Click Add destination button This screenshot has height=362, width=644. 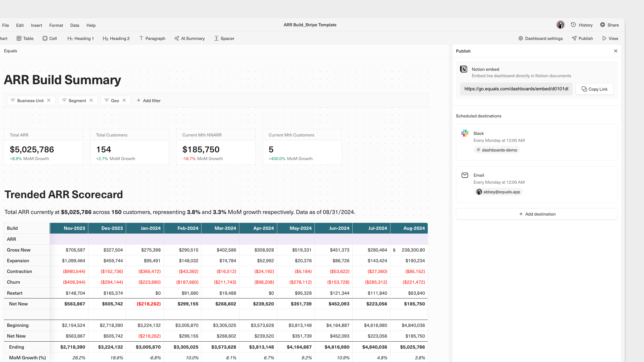(x=537, y=214)
